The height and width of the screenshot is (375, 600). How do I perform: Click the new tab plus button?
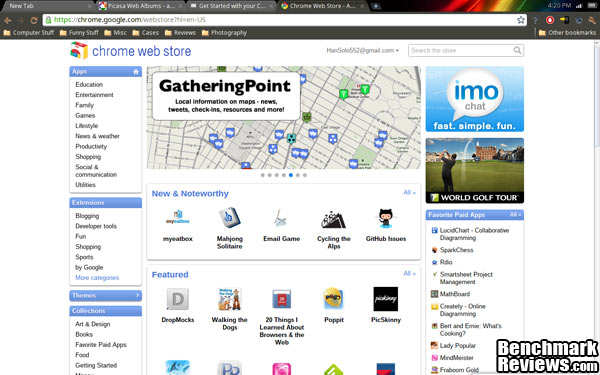click(376, 6)
